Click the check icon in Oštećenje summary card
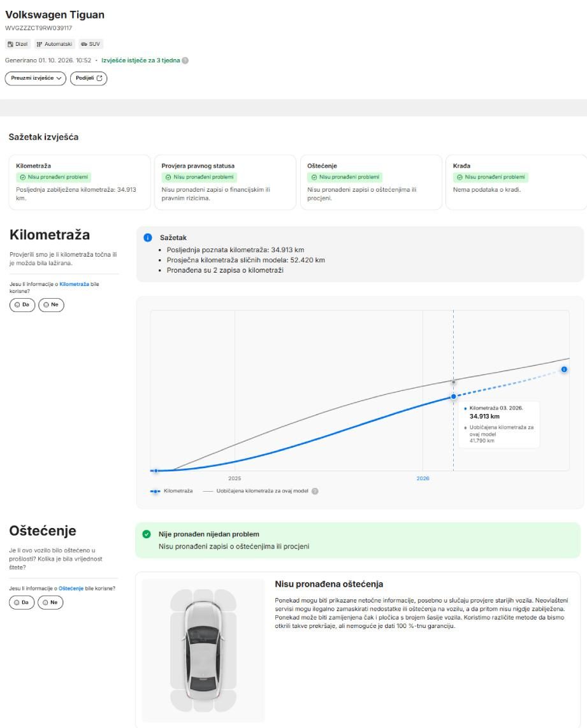The image size is (587, 728). tap(314, 177)
